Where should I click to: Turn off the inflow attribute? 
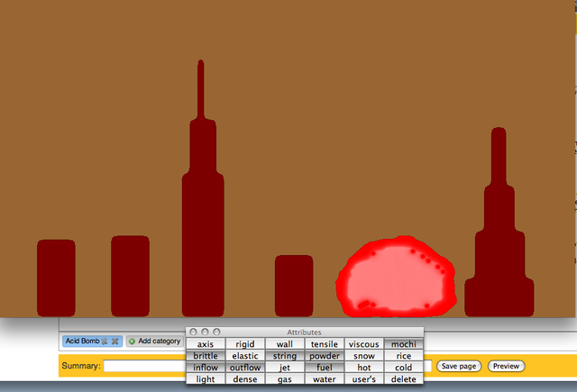(x=206, y=368)
